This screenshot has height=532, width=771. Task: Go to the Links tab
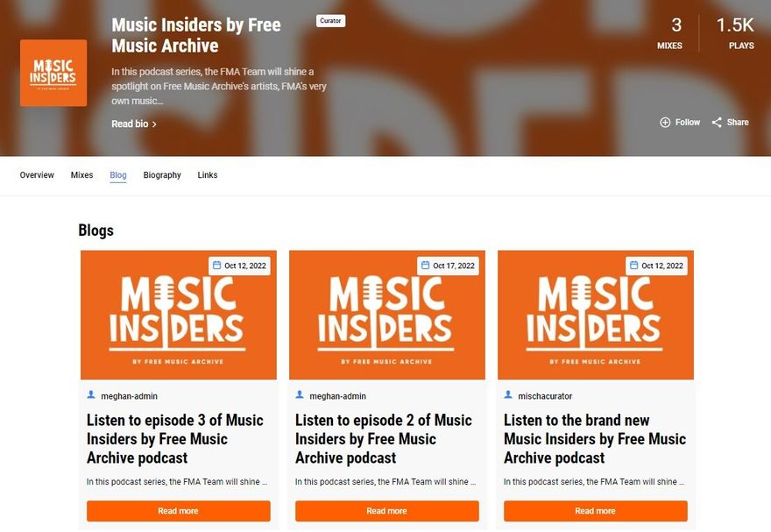pos(208,175)
